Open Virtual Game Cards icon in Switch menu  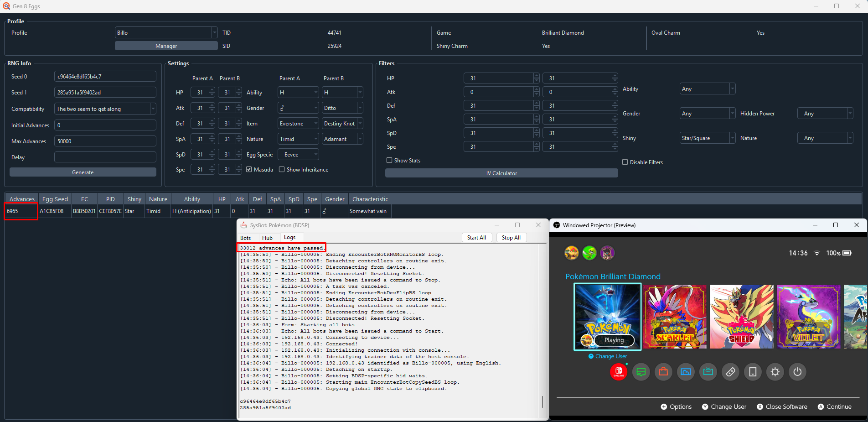753,372
